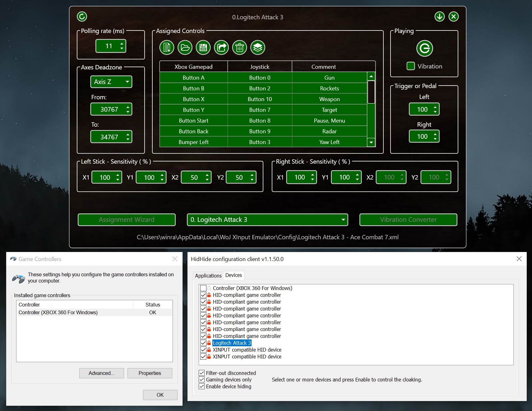Open Advanced settings in Game Controllers
This screenshot has width=532, height=411.
point(101,373)
